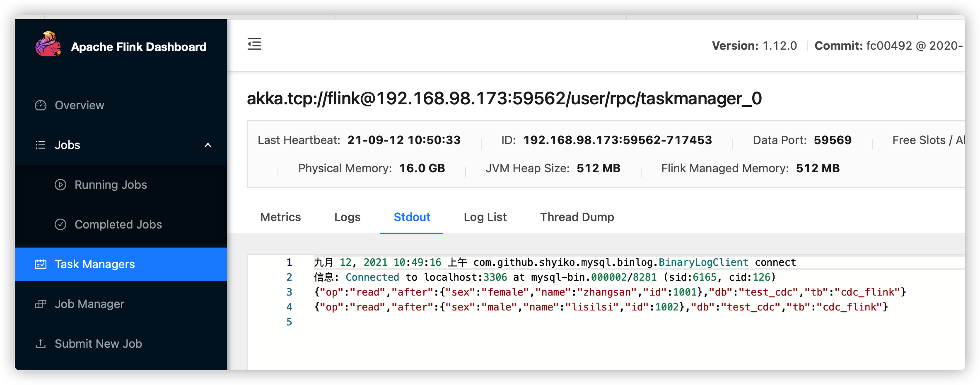980x385 pixels.
Task: Click the Jobs list icon
Action: pyautogui.click(x=41, y=145)
